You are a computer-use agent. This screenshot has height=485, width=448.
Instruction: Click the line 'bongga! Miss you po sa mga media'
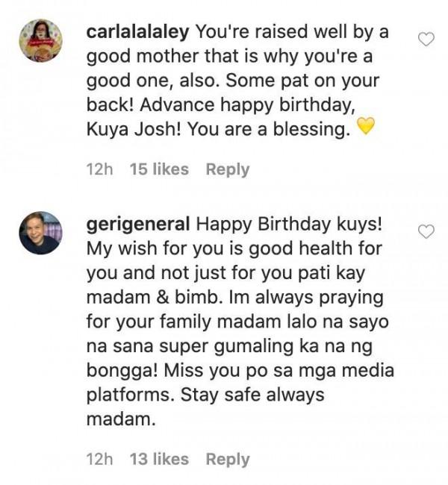point(240,371)
